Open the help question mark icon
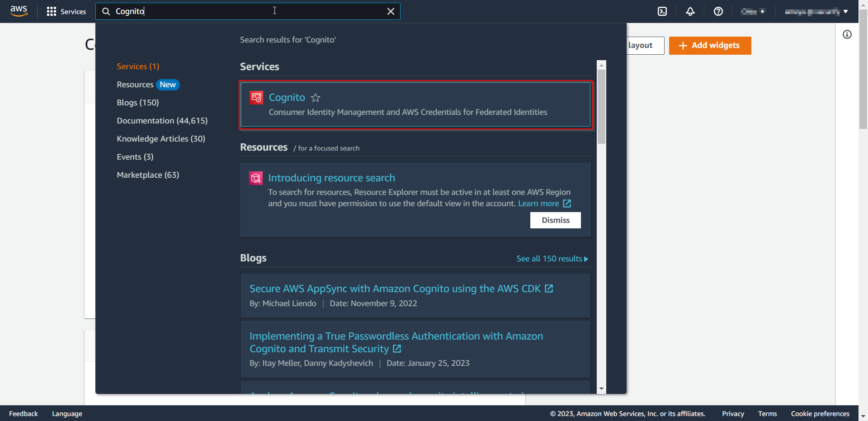 pos(718,11)
